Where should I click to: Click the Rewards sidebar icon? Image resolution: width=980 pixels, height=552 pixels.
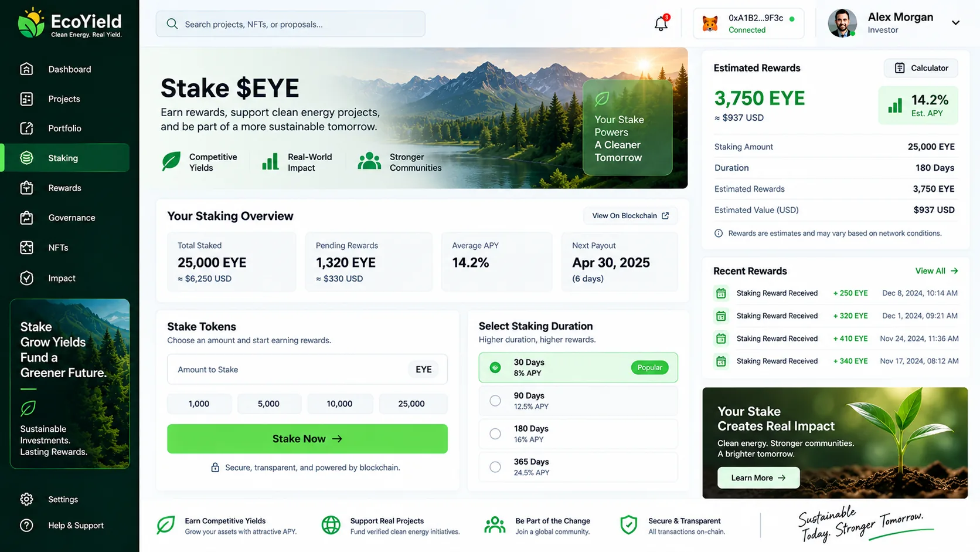click(26, 188)
